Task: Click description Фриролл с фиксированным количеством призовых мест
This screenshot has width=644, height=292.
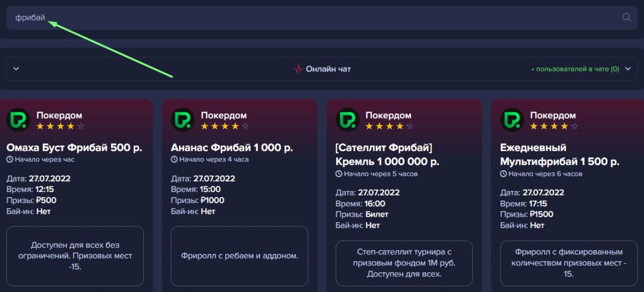Action: pos(569,263)
